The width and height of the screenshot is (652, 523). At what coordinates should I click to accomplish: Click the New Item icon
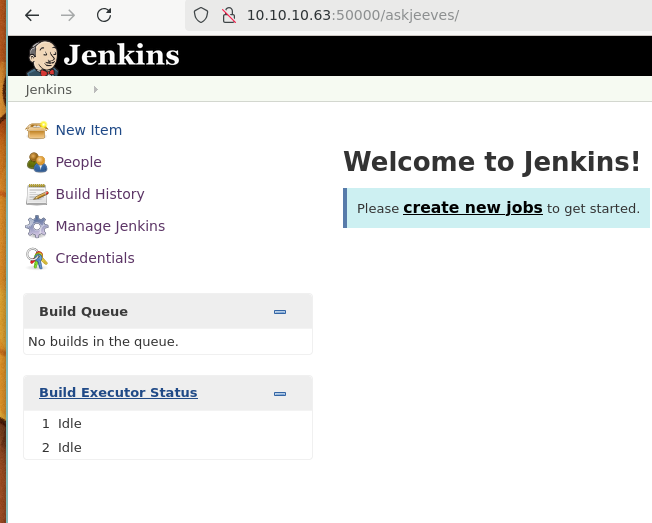pos(37,130)
